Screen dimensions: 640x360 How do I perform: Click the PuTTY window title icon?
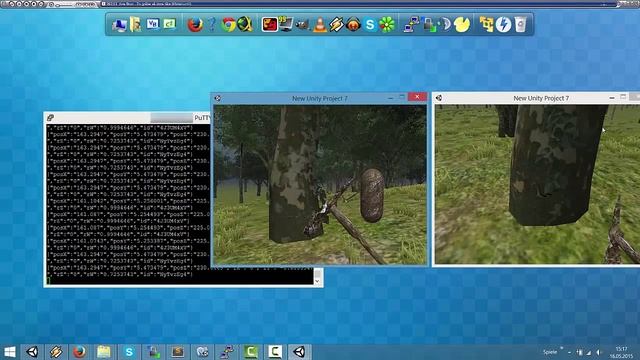pyautogui.click(x=50, y=118)
